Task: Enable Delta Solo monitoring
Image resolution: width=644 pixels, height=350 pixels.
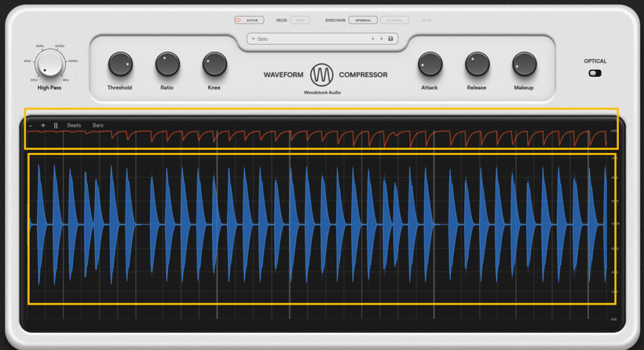Action: 300,20
